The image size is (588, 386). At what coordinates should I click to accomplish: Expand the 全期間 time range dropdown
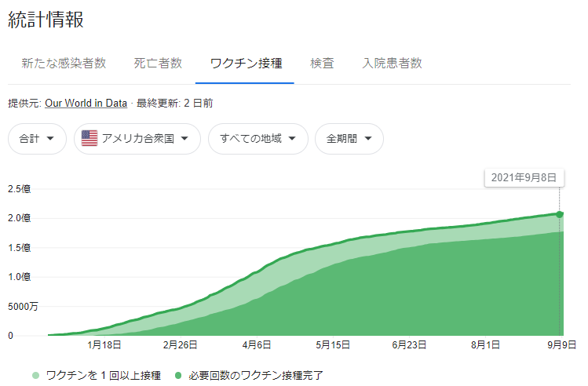pos(349,139)
